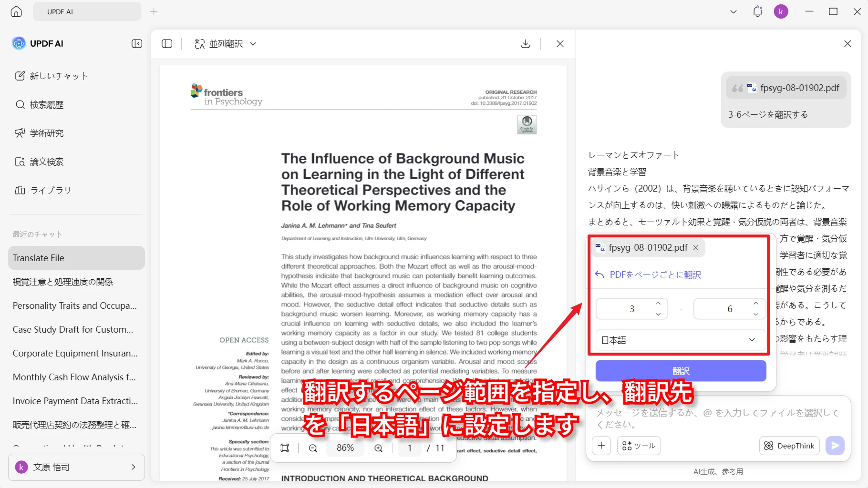Collapse the UPDF AI sidebar
This screenshot has width=868, height=488.
(x=137, y=44)
